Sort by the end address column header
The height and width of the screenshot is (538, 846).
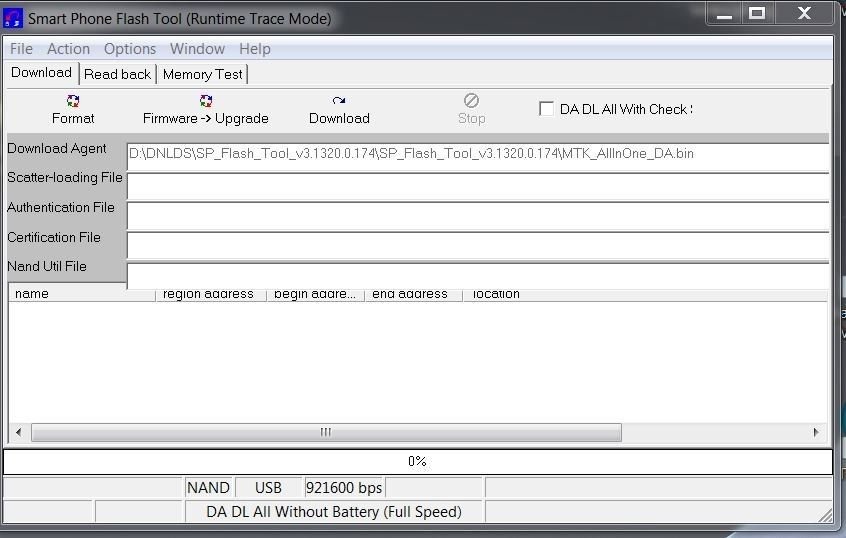click(x=413, y=294)
